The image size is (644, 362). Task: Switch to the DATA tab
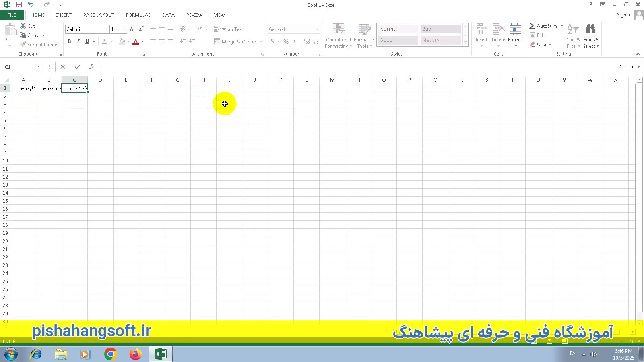168,15
